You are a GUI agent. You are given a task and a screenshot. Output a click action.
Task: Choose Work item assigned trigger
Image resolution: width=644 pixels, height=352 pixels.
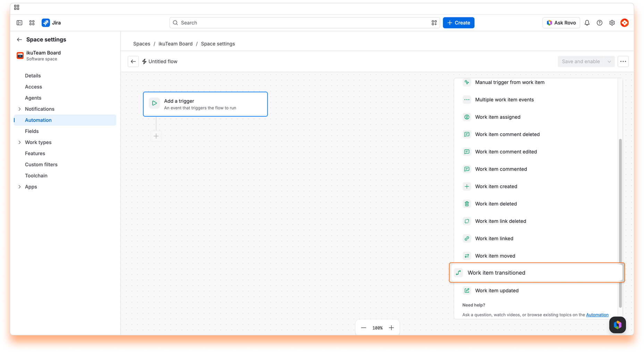pyautogui.click(x=537, y=117)
